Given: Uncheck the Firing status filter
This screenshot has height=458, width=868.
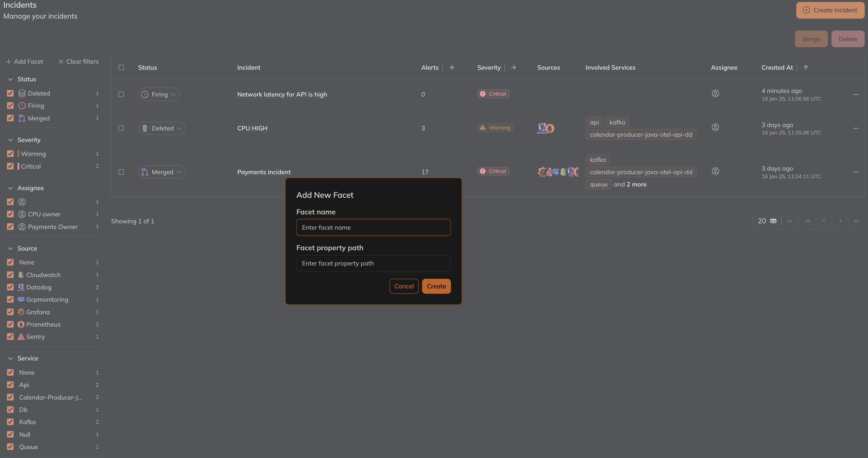Looking at the screenshot, I should pyautogui.click(x=10, y=106).
